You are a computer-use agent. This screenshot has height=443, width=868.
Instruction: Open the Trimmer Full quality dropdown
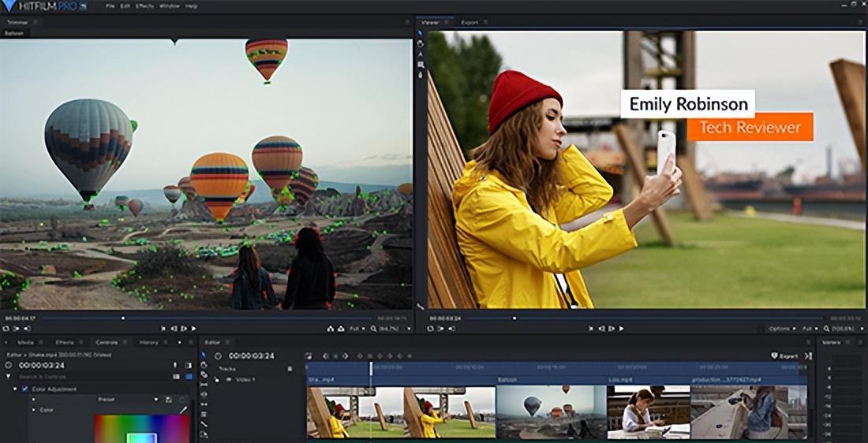coord(357,329)
